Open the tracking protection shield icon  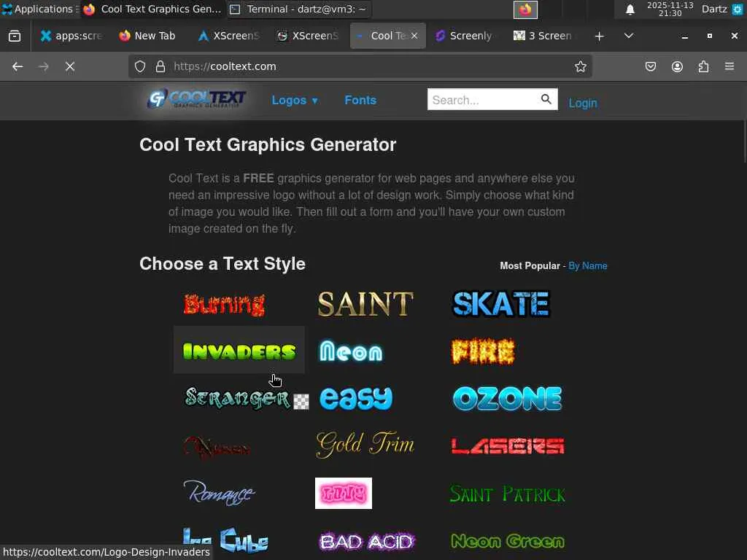(139, 66)
